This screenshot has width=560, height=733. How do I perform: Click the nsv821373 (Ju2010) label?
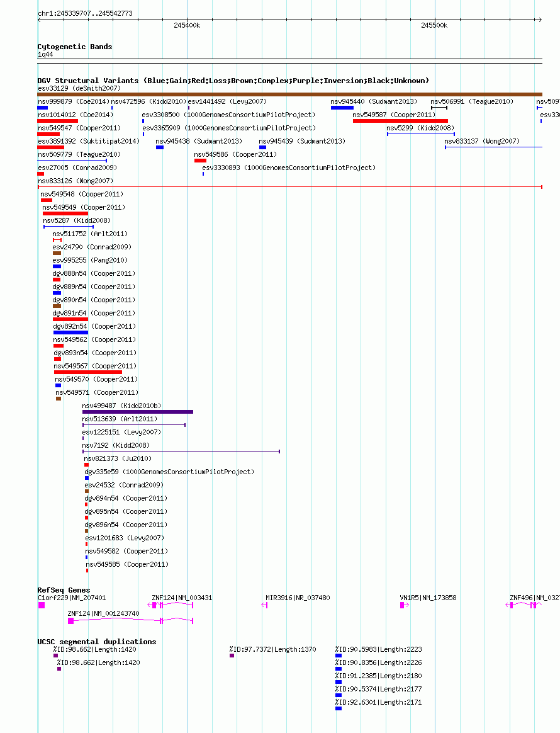[118, 458]
